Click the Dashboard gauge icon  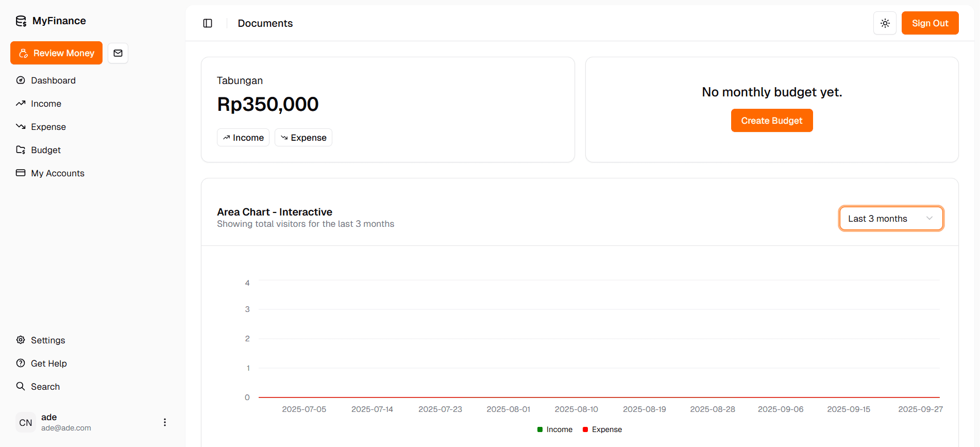point(21,80)
